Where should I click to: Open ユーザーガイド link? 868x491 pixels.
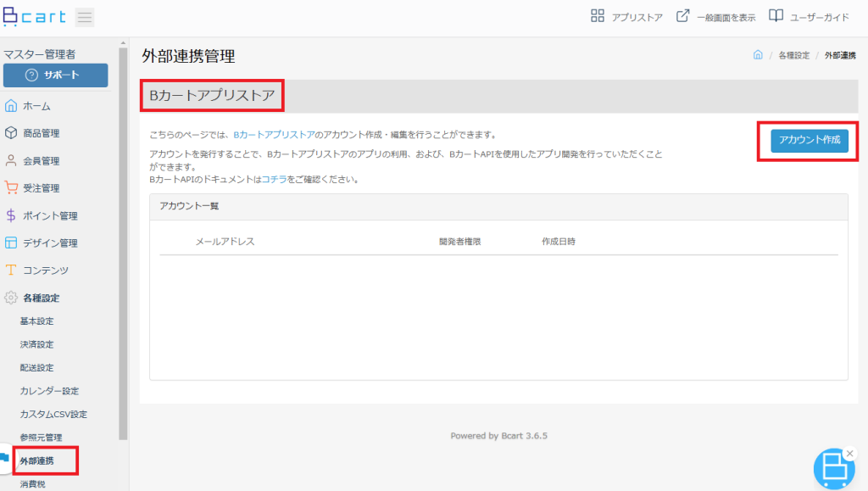[x=820, y=17]
